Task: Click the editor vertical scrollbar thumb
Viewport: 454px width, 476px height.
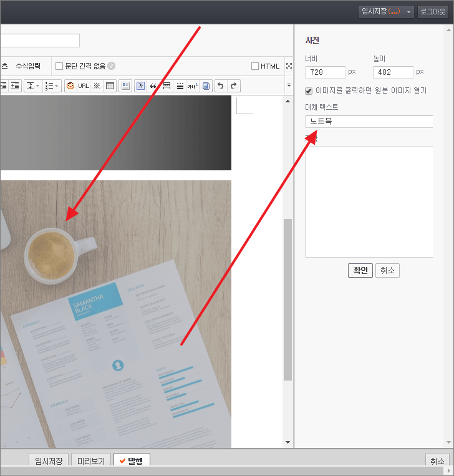Action: 287,299
